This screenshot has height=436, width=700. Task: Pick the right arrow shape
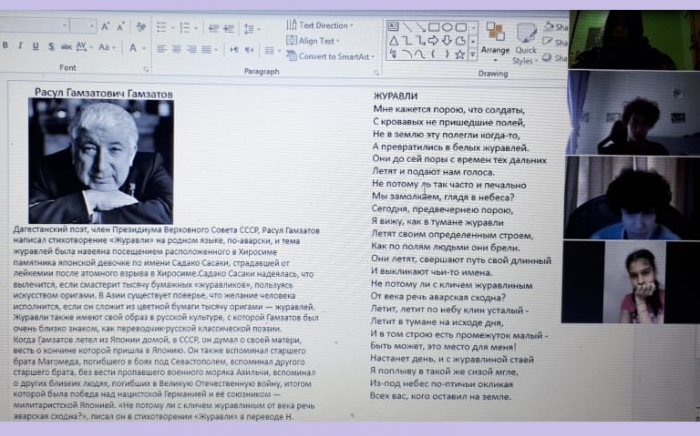432,41
